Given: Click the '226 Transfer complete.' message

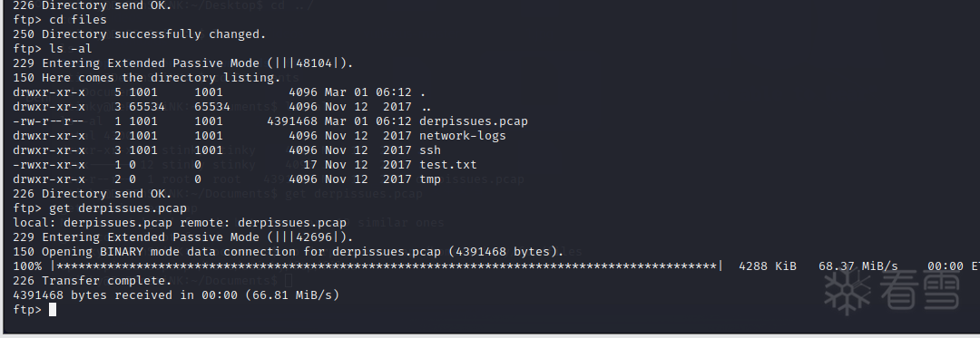Looking at the screenshot, I should 93,281.
